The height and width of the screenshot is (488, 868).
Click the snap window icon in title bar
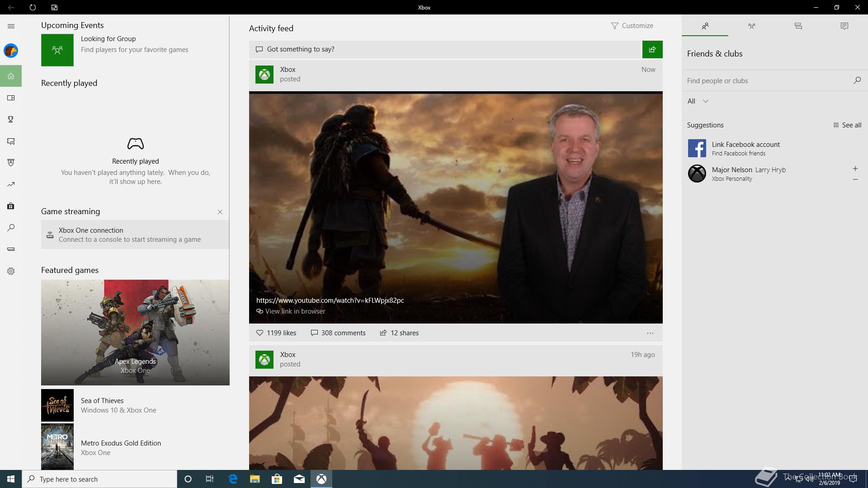54,7
